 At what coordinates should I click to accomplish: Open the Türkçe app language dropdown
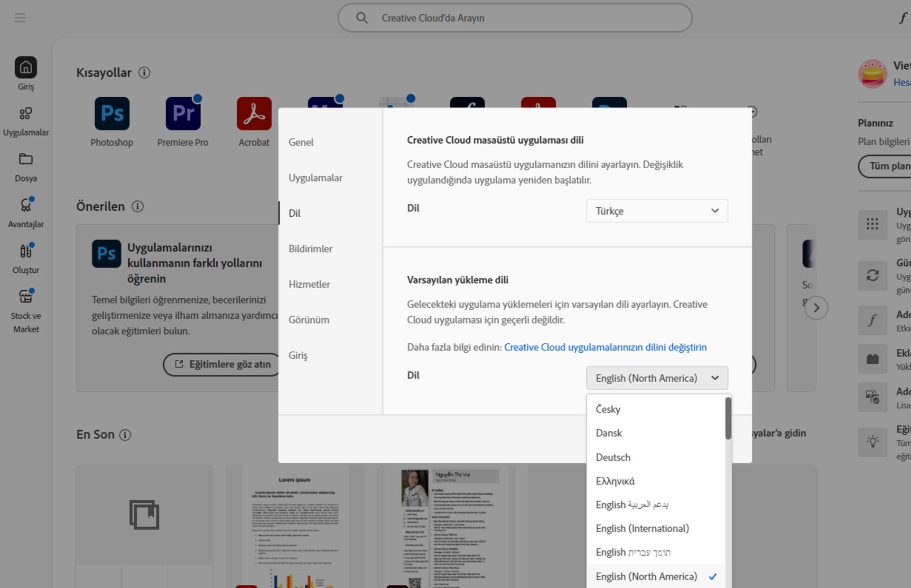tap(657, 211)
